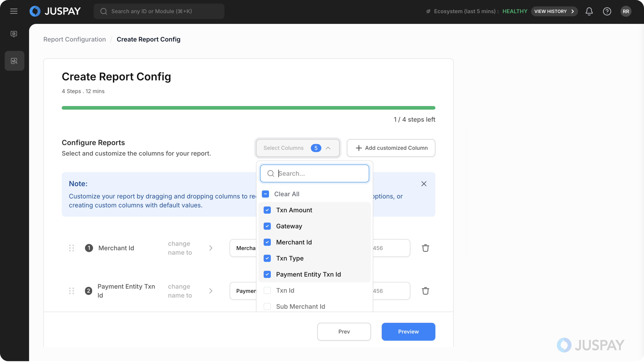Expand the Payment Entity change name arrow

(211, 291)
